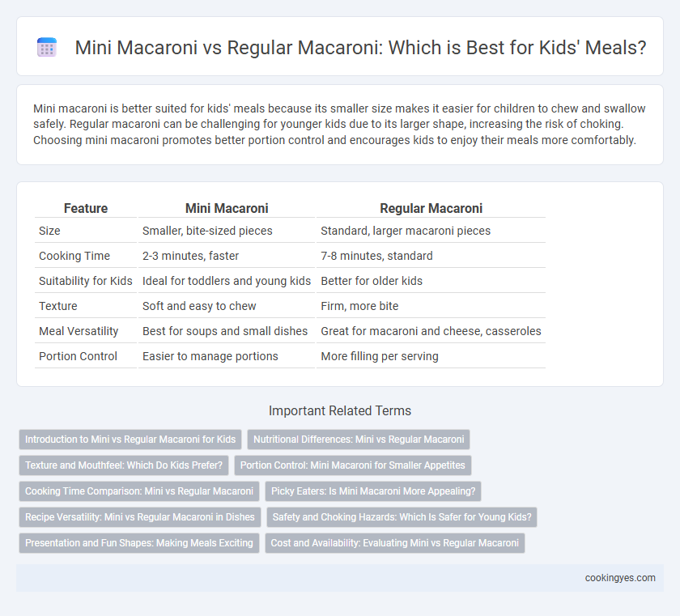Screen dimensions: 680x616
Task: Click the calendar grid icon beside the title
Action: tap(47, 47)
